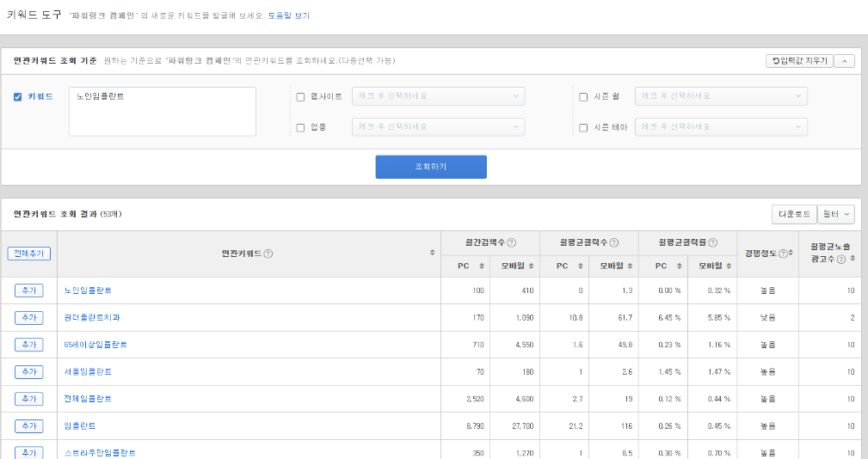Viewport: 868px width, 459px height.
Task: Sort by 경쟁정도 column arrows
Action: tap(791, 253)
